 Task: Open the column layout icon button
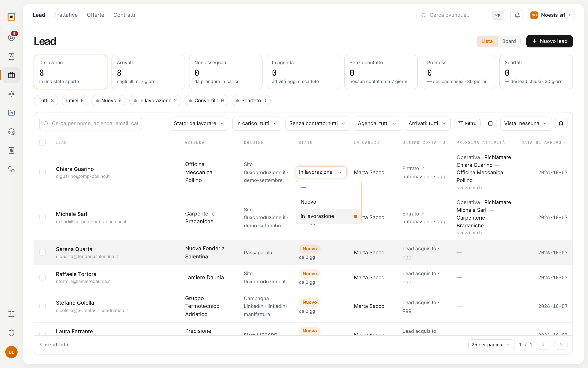pos(490,123)
